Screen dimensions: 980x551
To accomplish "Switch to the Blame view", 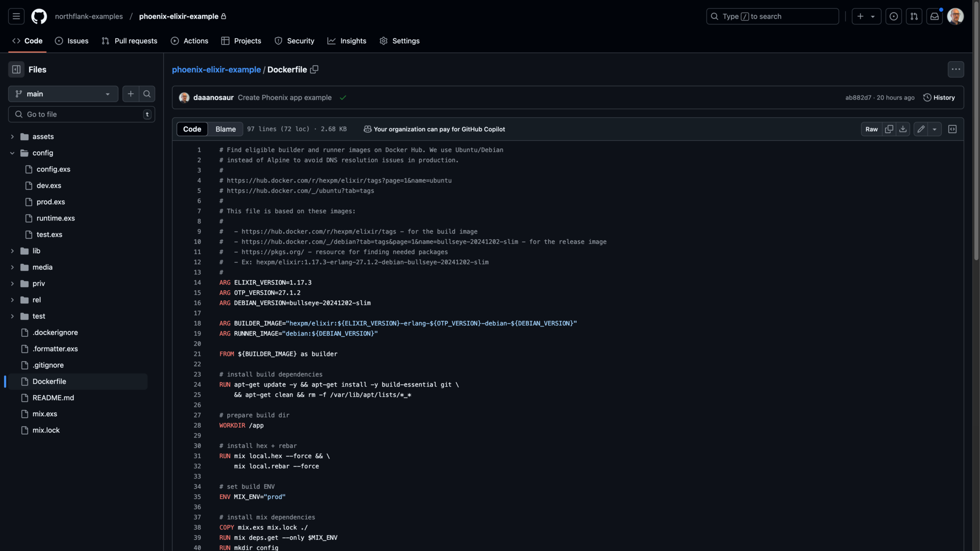I will pyautogui.click(x=225, y=129).
